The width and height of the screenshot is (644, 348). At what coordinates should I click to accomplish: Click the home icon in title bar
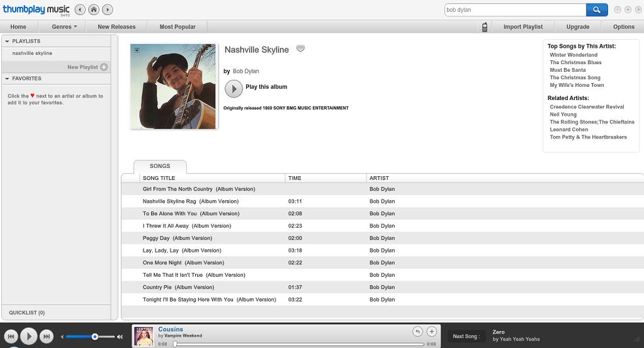[94, 9]
